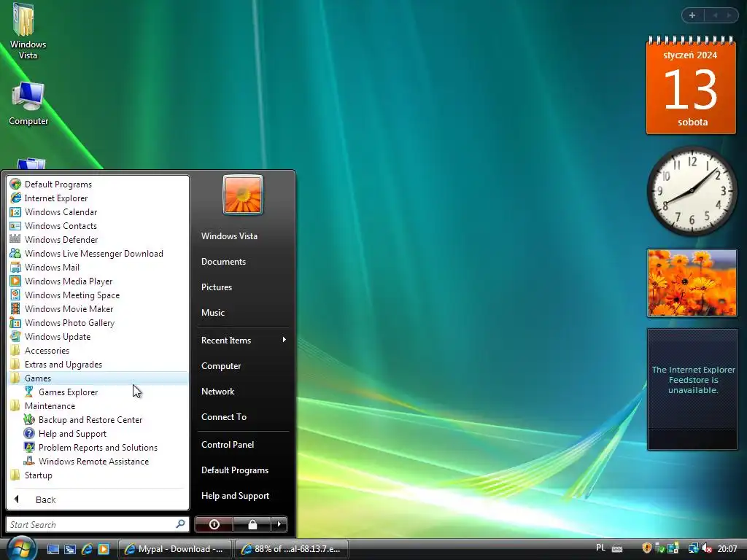Launch Windows Movie Maker

[62, 308]
